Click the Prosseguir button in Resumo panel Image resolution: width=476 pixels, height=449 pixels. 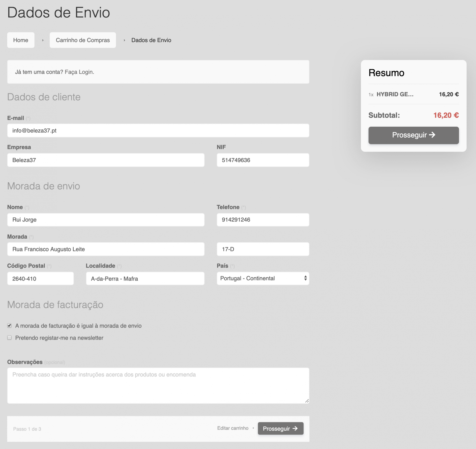[x=413, y=135]
